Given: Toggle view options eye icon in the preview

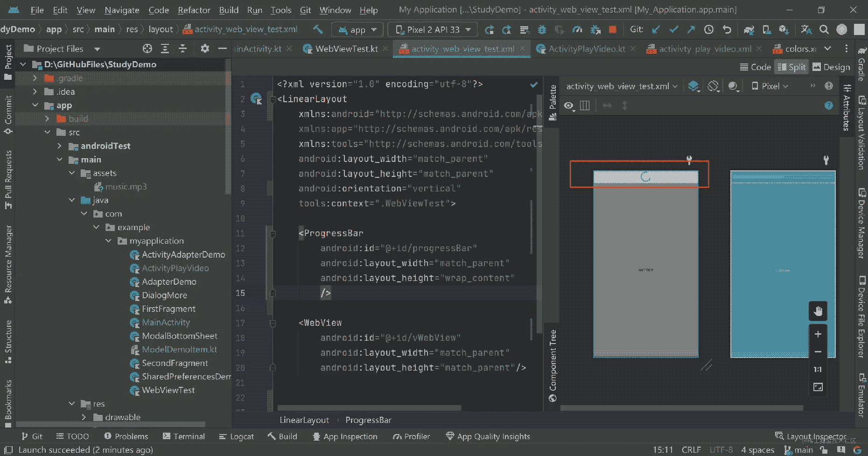Looking at the screenshot, I should coord(569,106).
